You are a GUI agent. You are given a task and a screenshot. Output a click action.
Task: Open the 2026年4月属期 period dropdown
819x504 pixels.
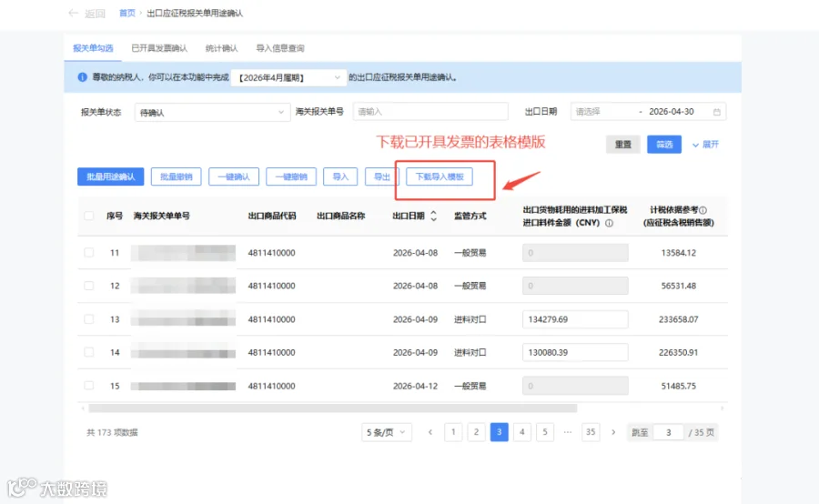point(288,77)
